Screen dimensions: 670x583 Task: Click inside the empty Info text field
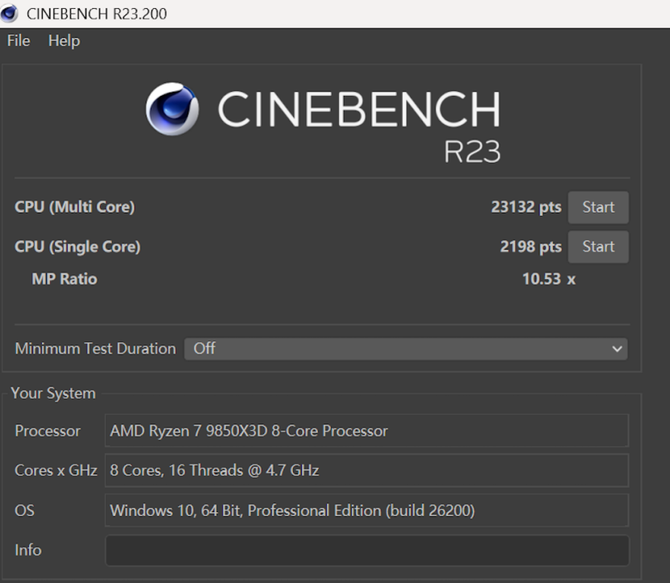click(x=366, y=550)
